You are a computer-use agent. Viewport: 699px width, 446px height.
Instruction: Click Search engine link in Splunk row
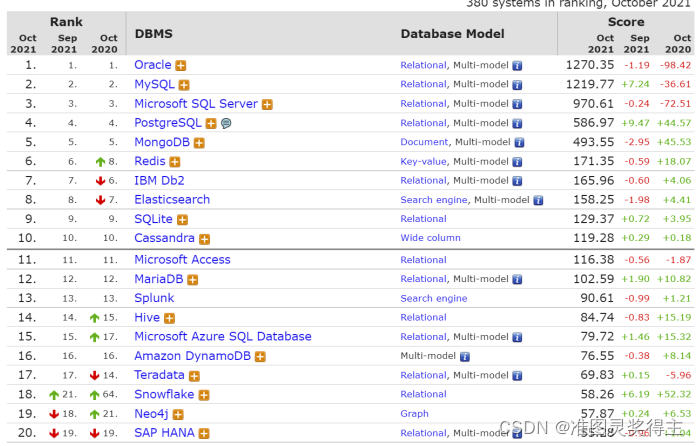(434, 298)
